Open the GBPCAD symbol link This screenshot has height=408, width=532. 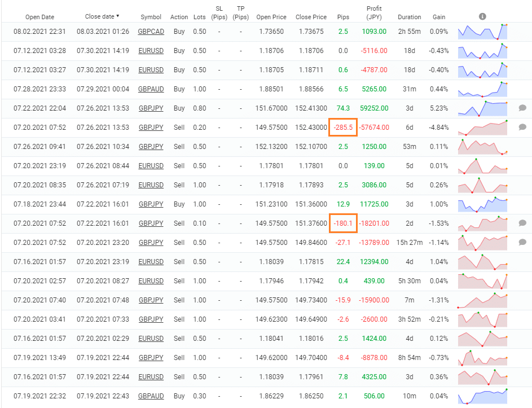point(151,32)
